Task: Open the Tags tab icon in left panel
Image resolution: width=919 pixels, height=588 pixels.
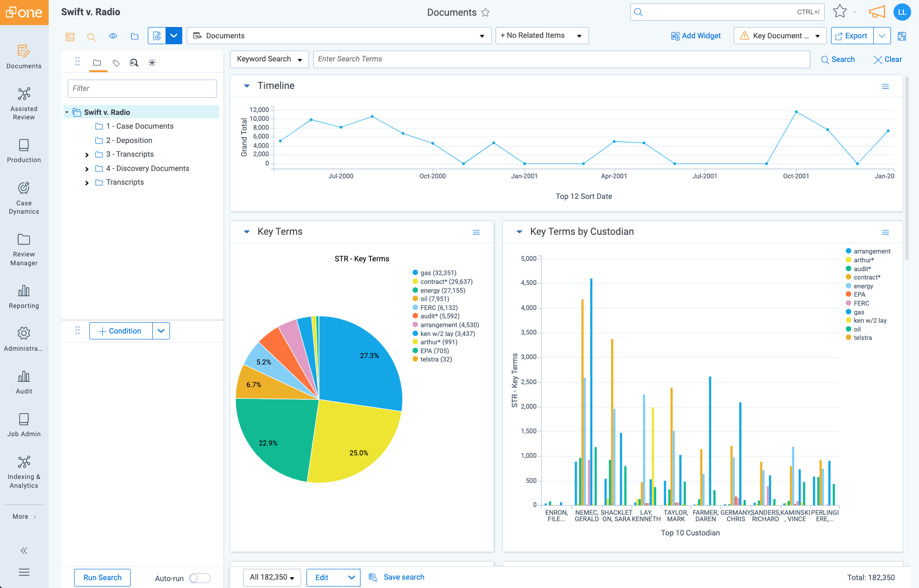Action: [115, 62]
